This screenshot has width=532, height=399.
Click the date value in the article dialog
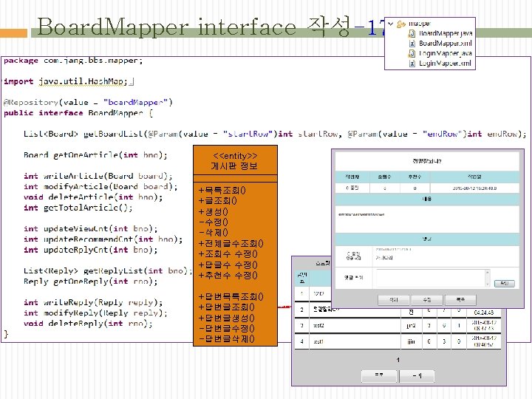[474, 188]
